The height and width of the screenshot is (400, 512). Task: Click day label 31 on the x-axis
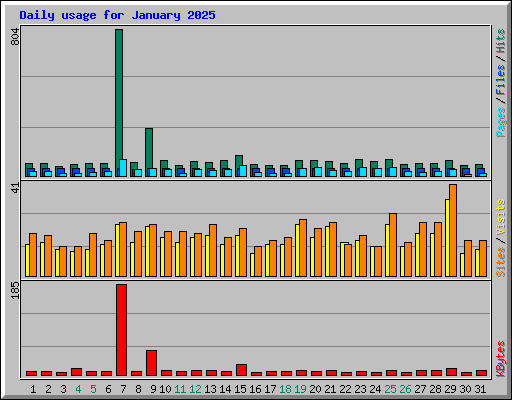[480, 389]
